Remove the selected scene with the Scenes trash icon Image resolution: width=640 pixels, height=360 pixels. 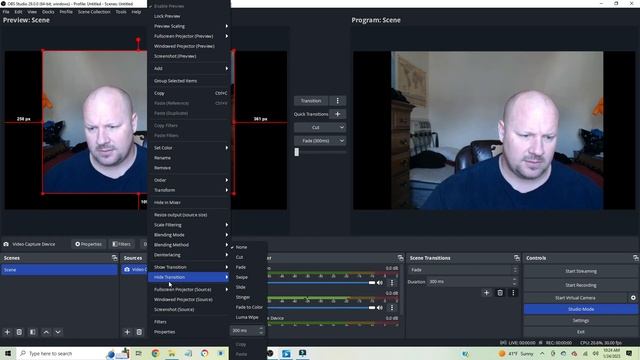point(19,332)
